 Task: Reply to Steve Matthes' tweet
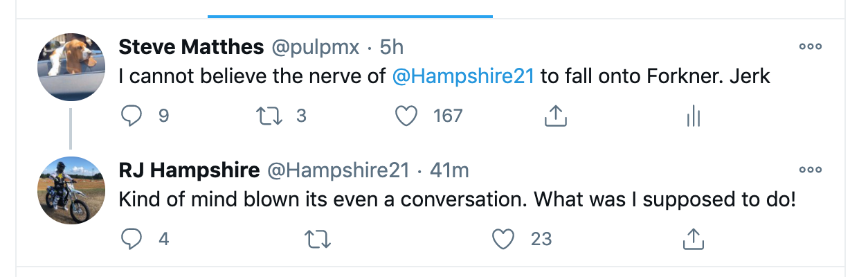132,116
